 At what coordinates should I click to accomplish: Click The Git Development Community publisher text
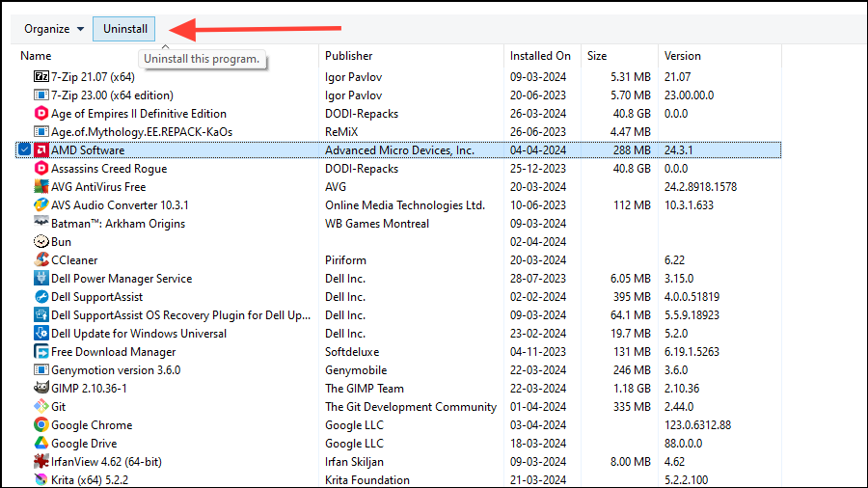coord(411,407)
